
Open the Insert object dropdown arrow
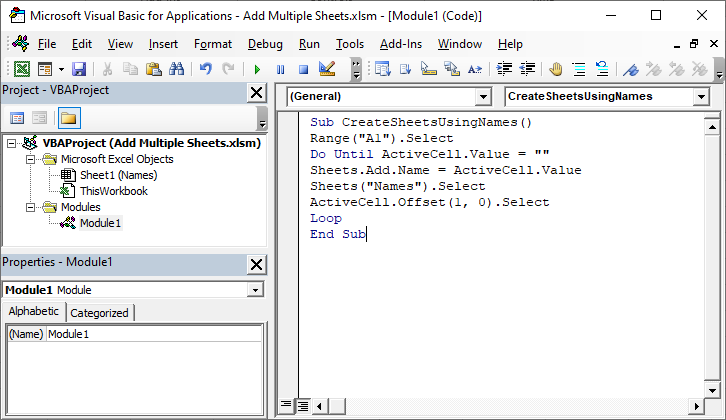pos(61,70)
